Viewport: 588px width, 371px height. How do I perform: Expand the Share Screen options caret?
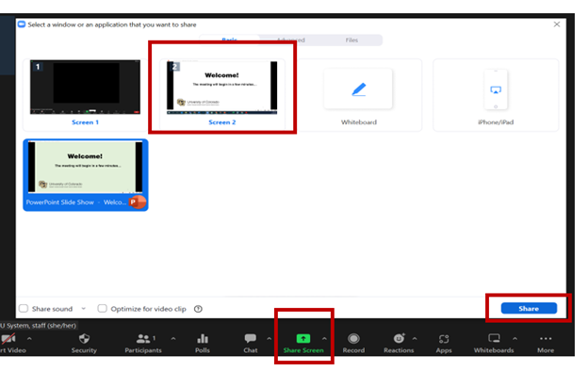324,339
